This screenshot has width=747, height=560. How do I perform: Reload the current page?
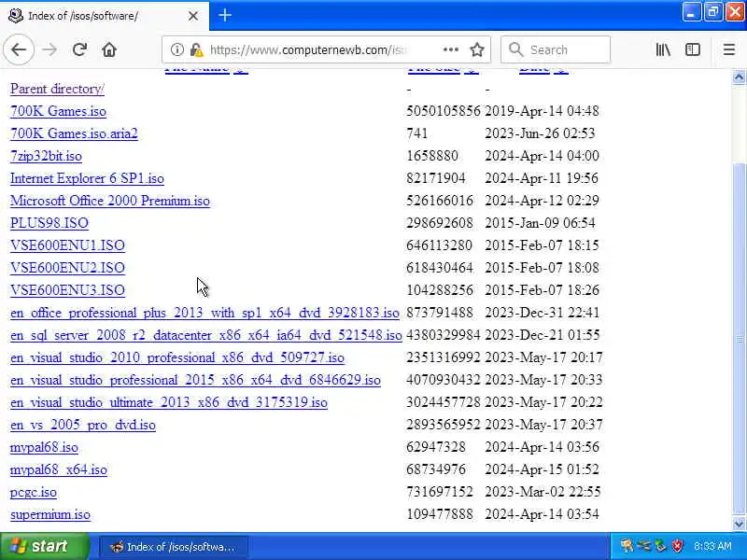(79, 49)
